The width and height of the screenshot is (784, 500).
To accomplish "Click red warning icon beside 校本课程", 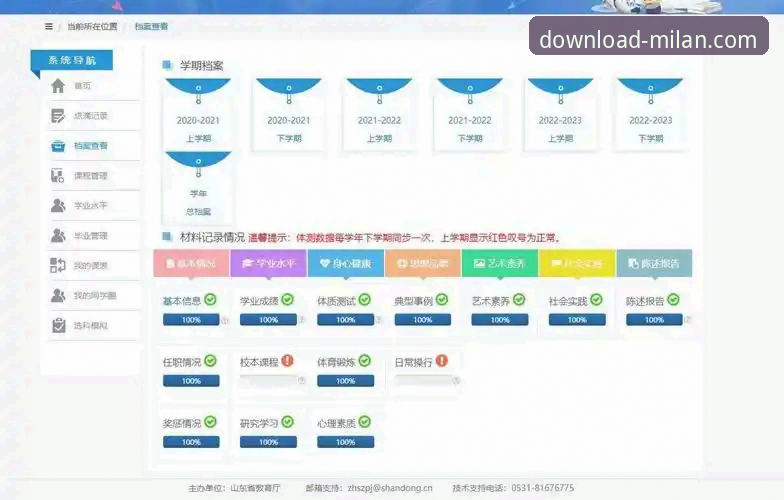I will (288, 360).
